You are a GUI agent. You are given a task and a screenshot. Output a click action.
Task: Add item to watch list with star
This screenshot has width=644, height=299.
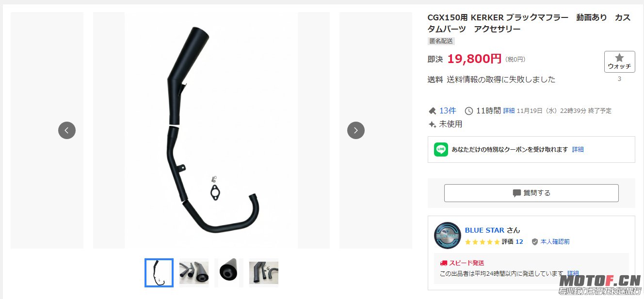(x=619, y=62)
